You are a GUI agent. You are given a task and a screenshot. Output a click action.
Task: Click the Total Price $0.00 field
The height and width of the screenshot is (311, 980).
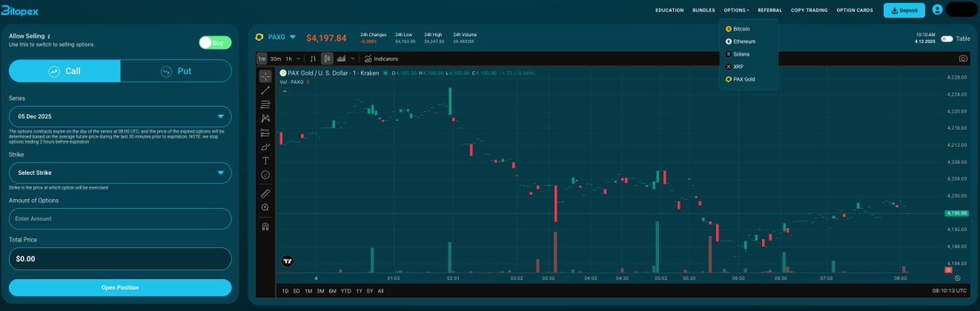point(120,259)
